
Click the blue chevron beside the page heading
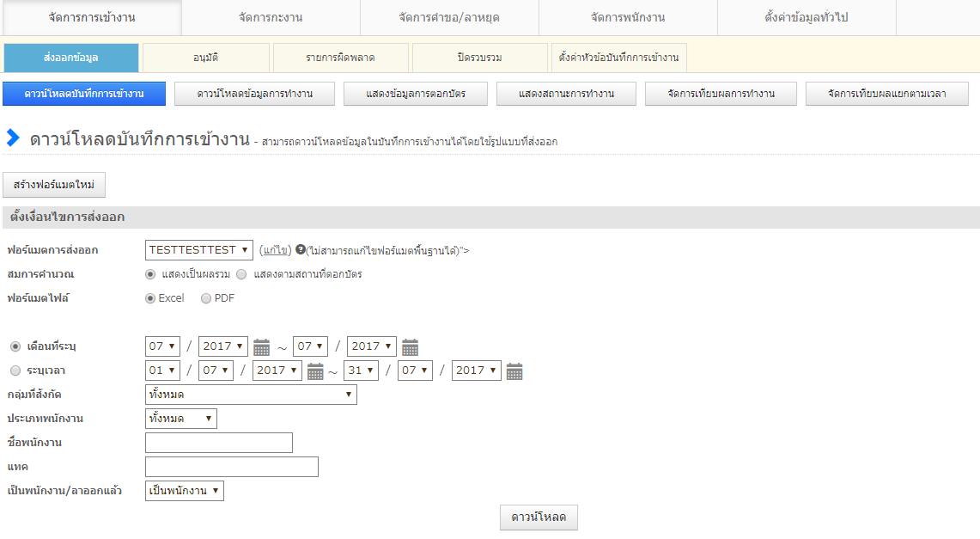point(13,138)
